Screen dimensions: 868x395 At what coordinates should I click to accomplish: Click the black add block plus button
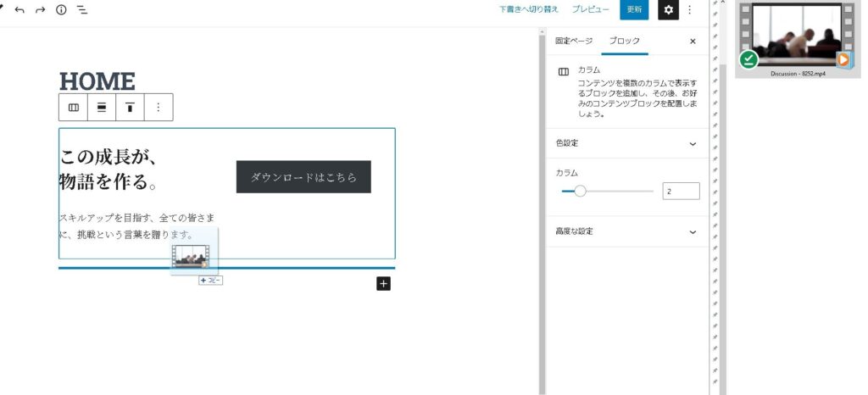[x=383, y=284]
